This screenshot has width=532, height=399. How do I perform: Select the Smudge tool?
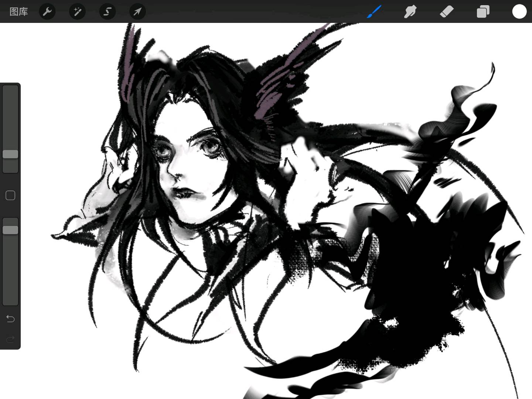[410, 12]
